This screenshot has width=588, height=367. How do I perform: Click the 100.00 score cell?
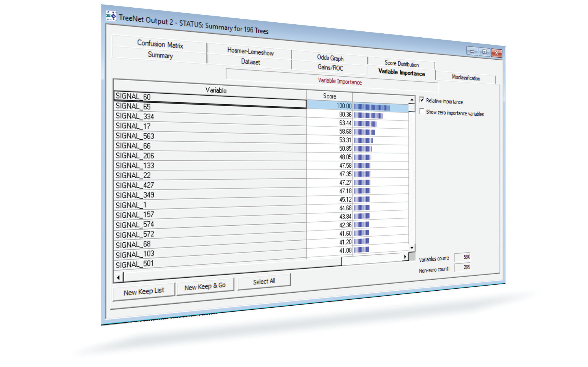coord(330,105)
